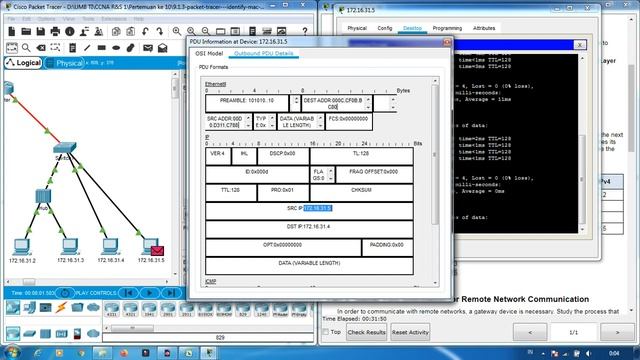Select the Wireless Devices subcategory icon
640x360 pixels.
61,333
